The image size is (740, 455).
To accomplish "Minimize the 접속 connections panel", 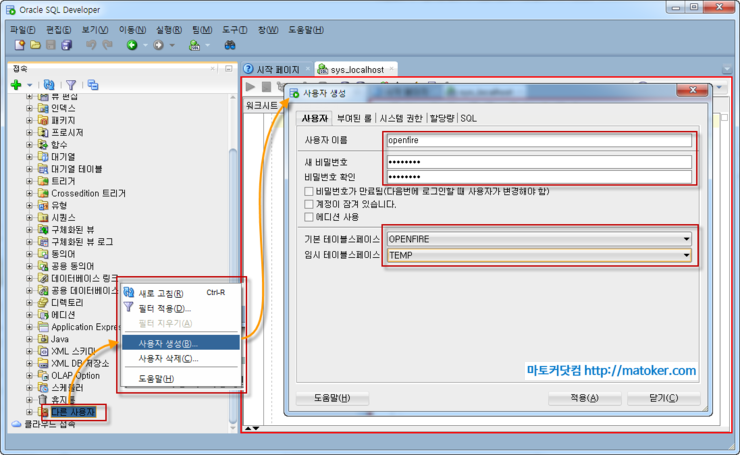I will click(229, 68).
